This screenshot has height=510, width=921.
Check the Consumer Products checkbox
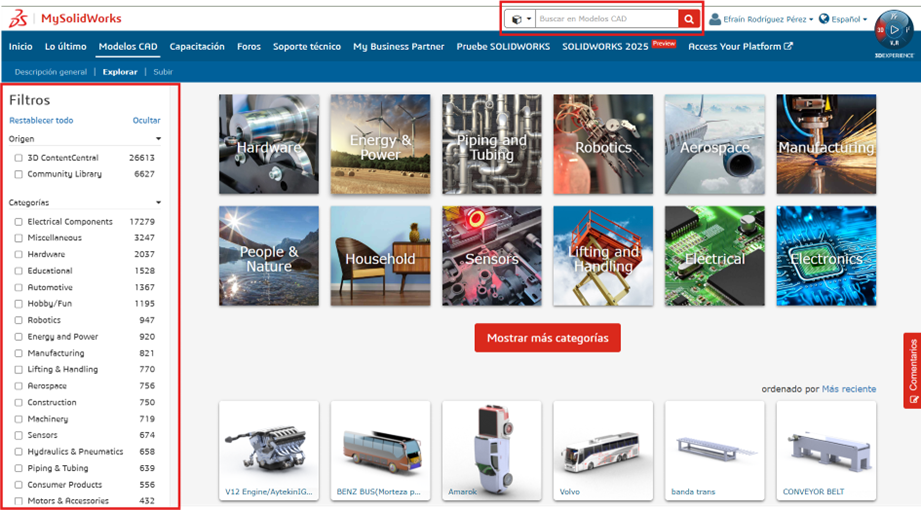coord(19,485)
